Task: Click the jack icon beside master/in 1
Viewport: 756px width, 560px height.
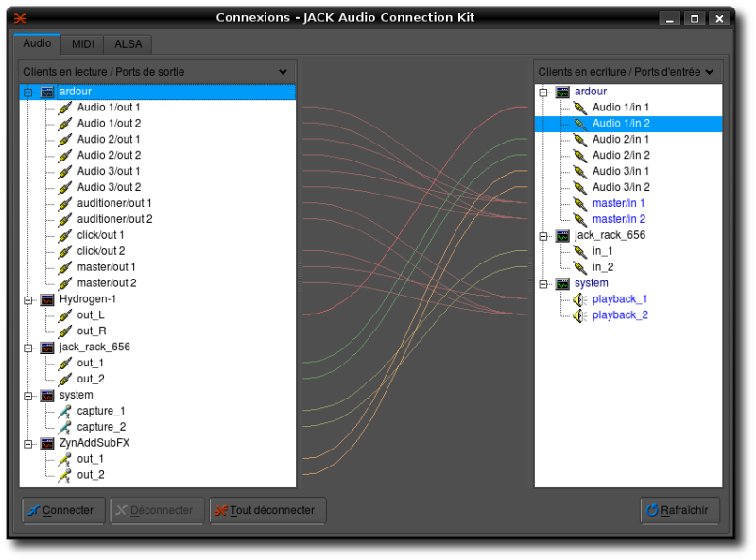Action: [580, 204]
